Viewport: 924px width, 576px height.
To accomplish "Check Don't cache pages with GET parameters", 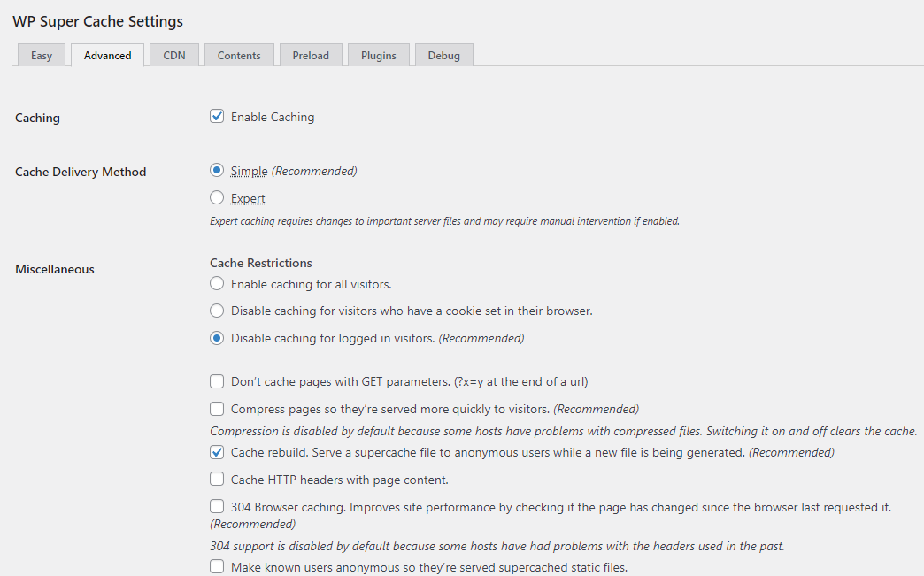I will pos(217,381).
